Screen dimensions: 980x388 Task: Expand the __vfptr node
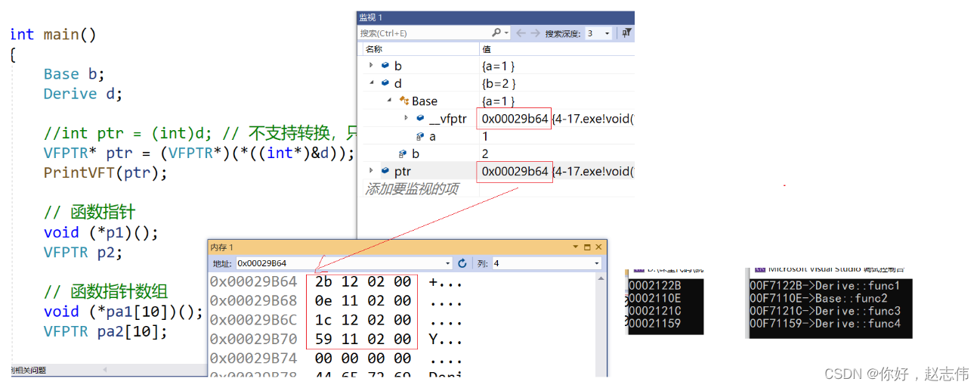click(407, 118)
